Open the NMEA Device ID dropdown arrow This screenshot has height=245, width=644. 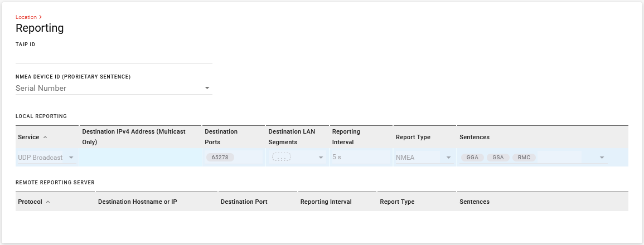[x=207, y=88]
